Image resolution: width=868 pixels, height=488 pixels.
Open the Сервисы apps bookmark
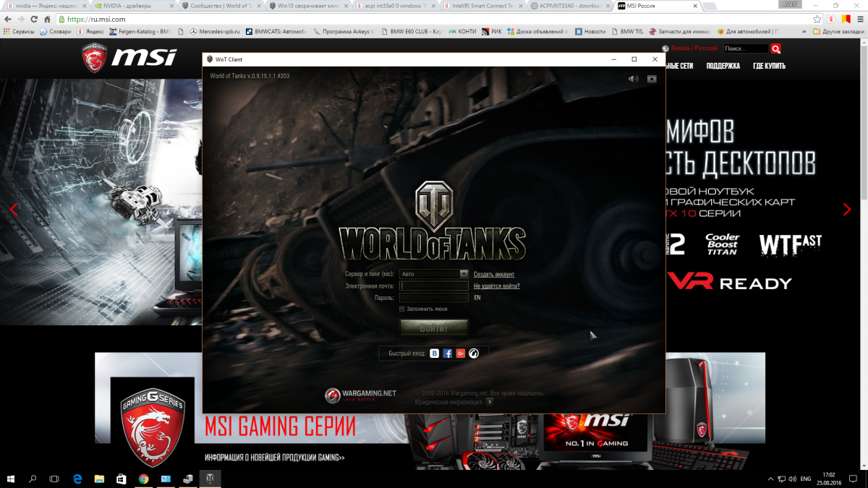point(19,32)
